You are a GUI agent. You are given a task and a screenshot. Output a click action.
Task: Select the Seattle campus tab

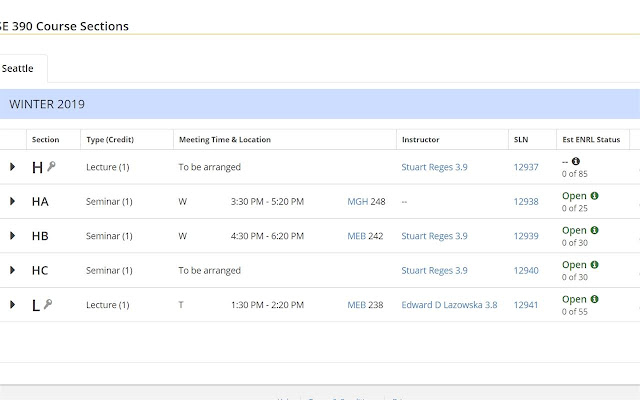pyautogui.click(x=18, y=68)
